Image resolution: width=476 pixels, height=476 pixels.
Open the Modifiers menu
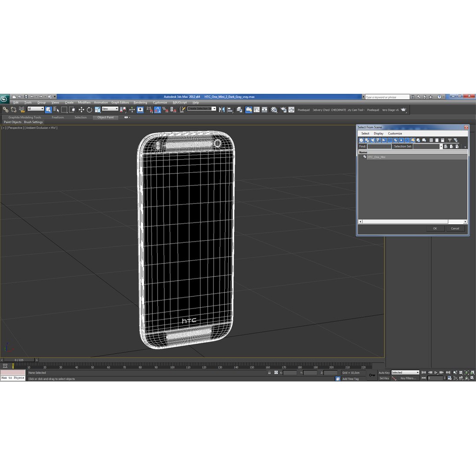pyautogui.click(x=84, y=103)
